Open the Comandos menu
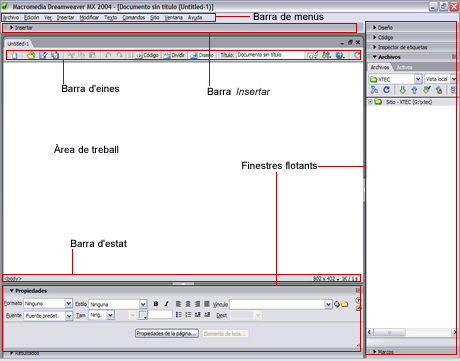 [133, 17]
